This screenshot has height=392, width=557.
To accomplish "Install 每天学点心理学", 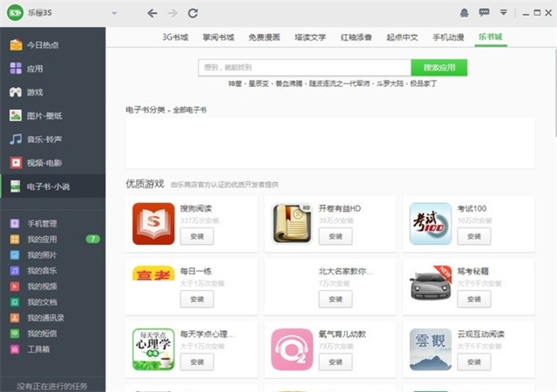I will tap(197, 362).
